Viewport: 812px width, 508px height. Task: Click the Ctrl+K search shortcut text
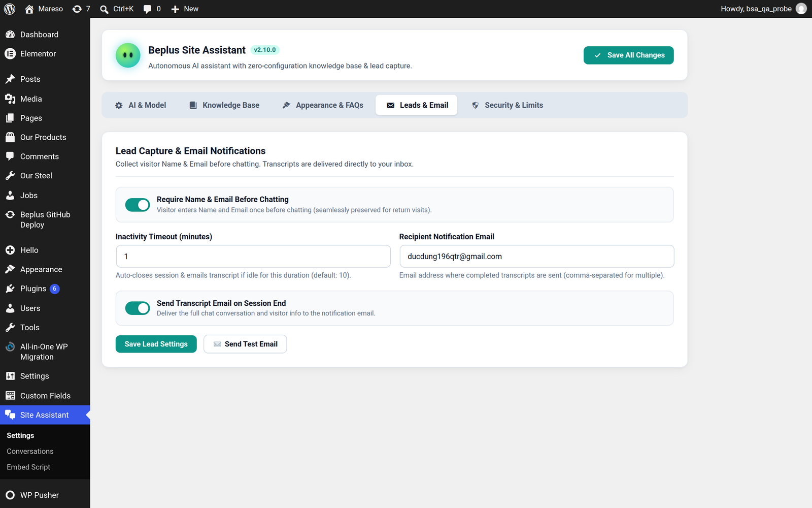click(123, 9)
